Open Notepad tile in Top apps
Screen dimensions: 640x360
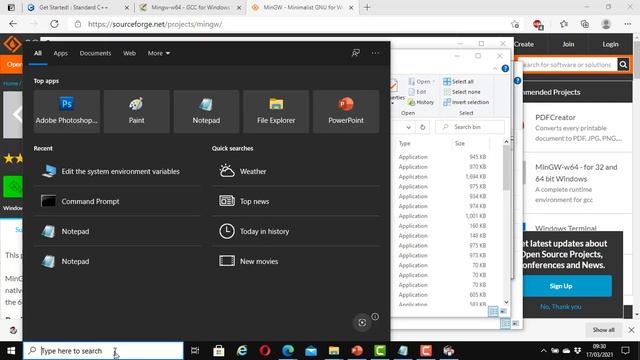206,111
